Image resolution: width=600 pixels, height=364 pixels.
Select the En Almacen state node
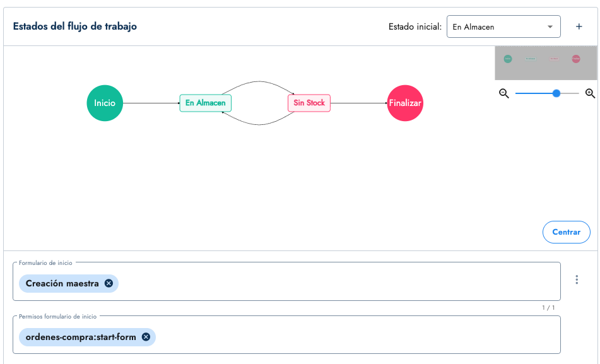206,103
